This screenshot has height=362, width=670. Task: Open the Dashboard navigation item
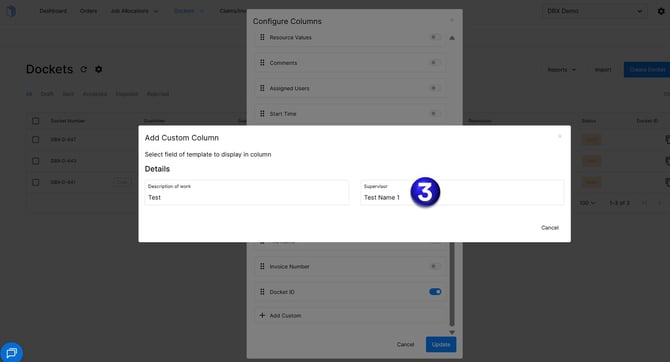[53, 11]
